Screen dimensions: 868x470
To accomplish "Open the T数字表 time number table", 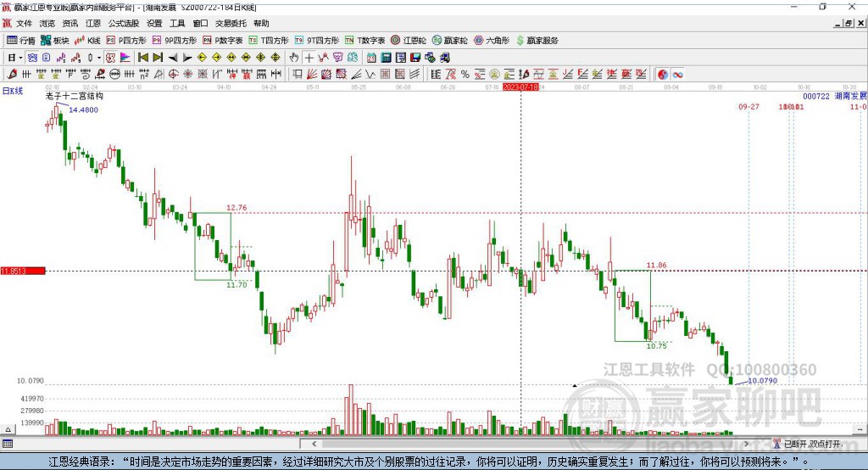I will click(x=364, y=41).
